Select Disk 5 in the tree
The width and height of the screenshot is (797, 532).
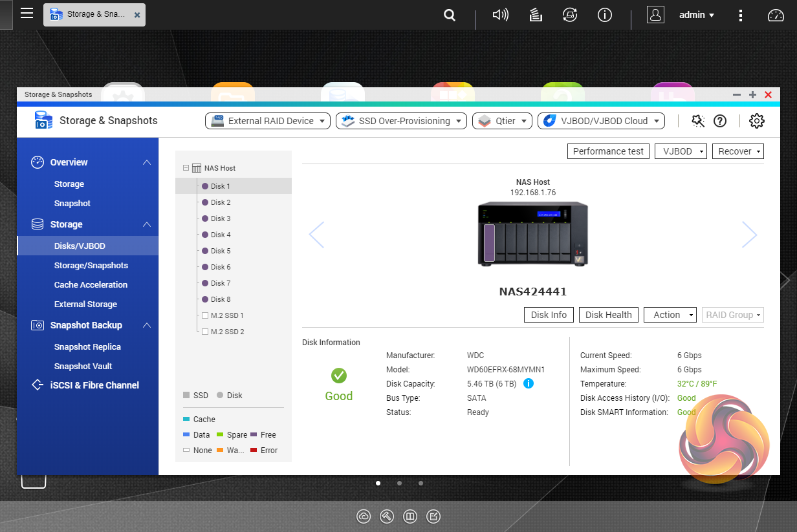[x=220, y=251]
